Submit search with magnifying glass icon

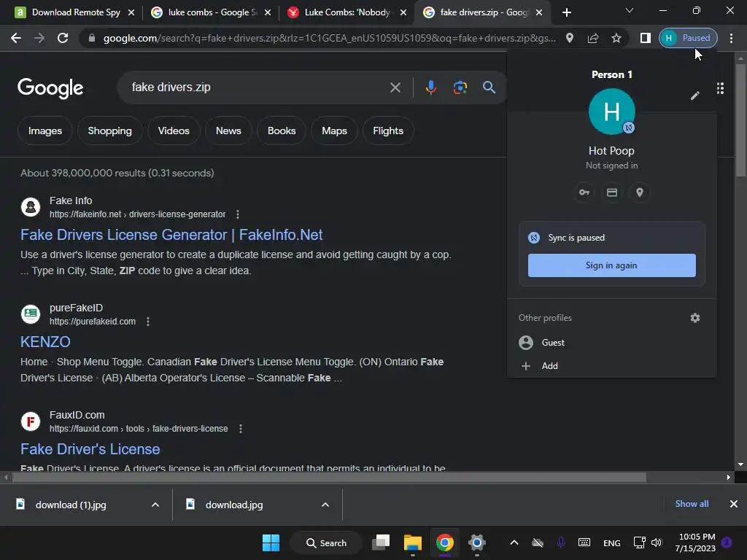(x=489, y=87)
